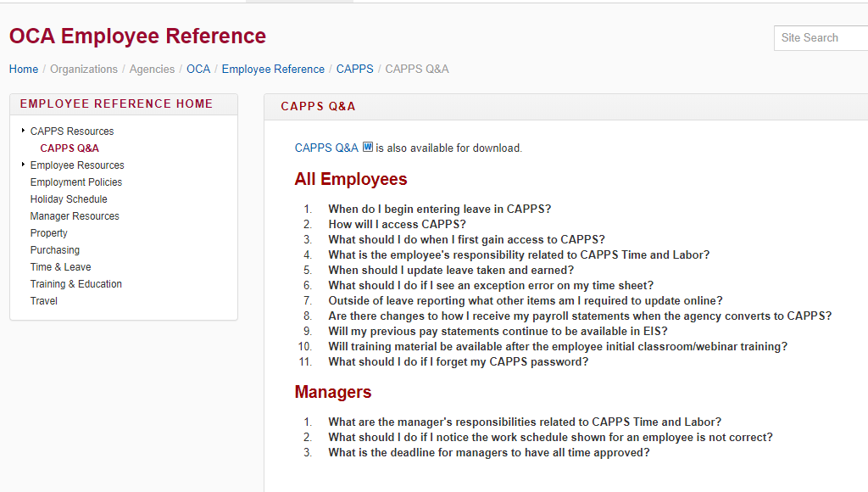Go to Home breadcrumb link
The image size is (868, 492).
coord(24,70)
